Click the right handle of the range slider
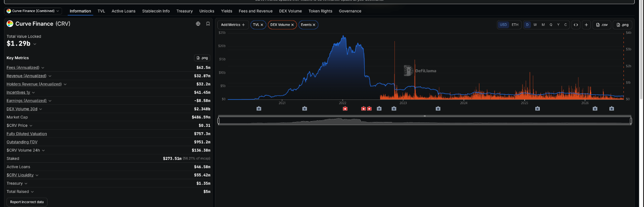Viewport: 644px width, 207px height. [x=631, y=120]
